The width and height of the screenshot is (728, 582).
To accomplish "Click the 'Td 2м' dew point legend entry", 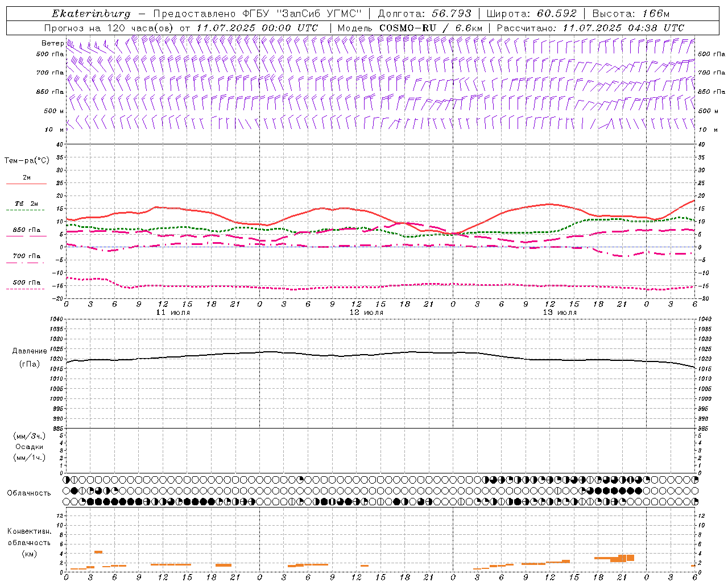I will [27, 203].
